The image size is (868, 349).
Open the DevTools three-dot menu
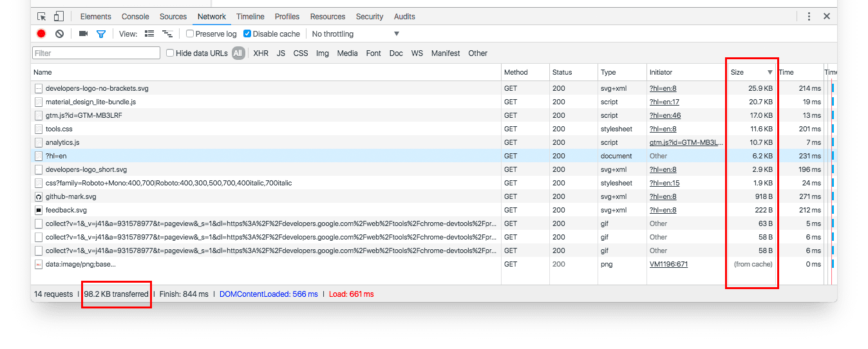[x=809, y=17]
